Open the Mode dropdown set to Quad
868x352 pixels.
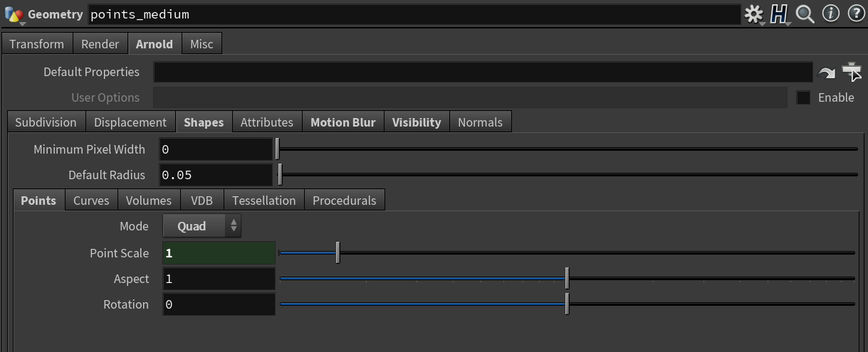[202, 226]
